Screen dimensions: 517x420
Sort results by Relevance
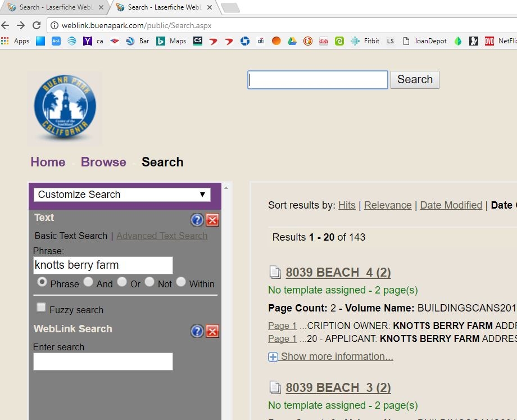[388, 205]
